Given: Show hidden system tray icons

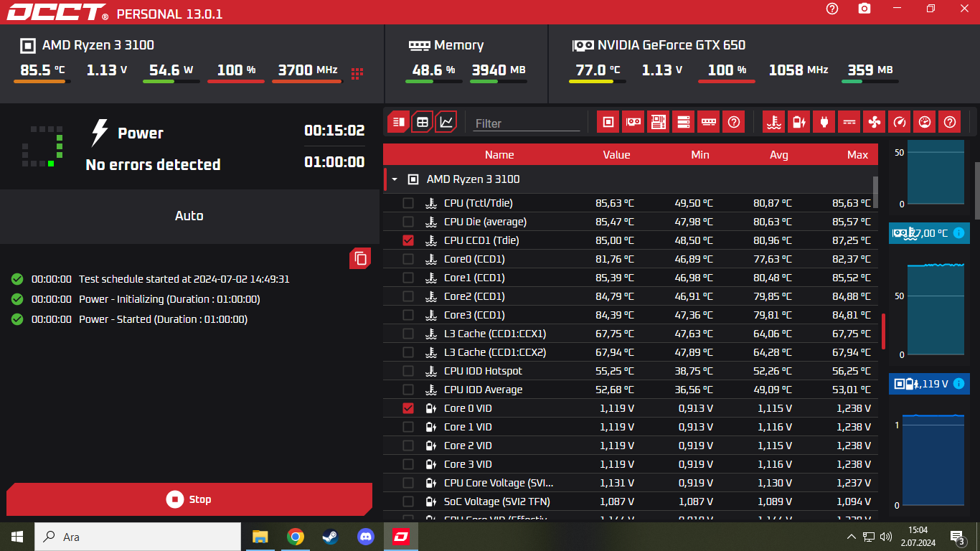Looking at the screenshot, I should click(851, 537).
